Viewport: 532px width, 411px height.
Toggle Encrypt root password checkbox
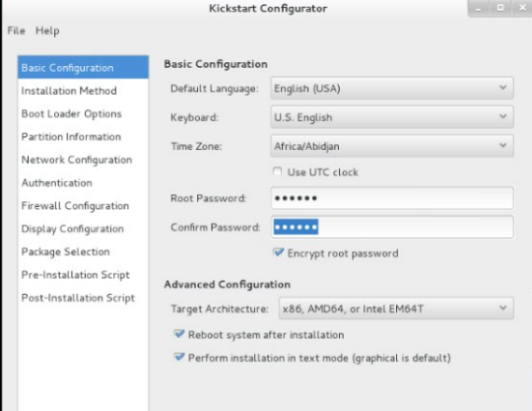click(x=278, y=252)
